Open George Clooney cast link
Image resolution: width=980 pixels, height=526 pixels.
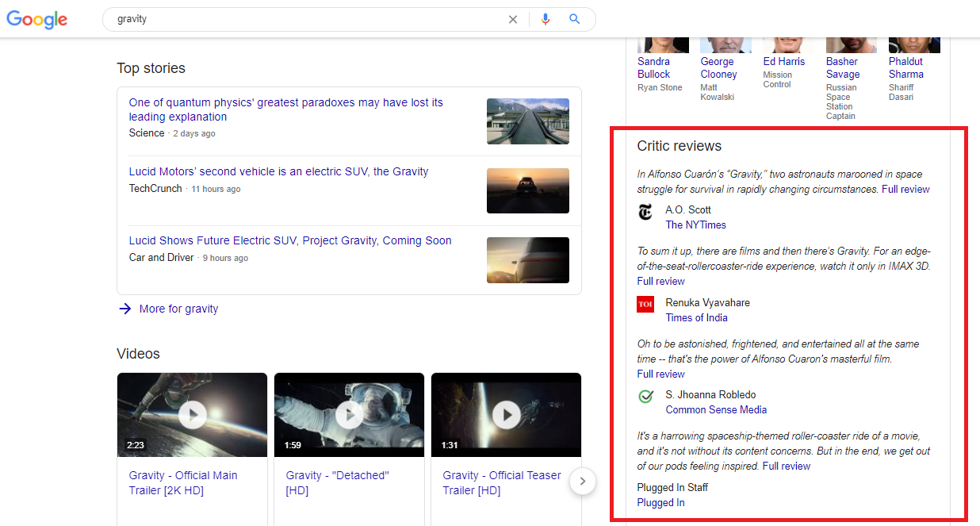click(719, 67)
